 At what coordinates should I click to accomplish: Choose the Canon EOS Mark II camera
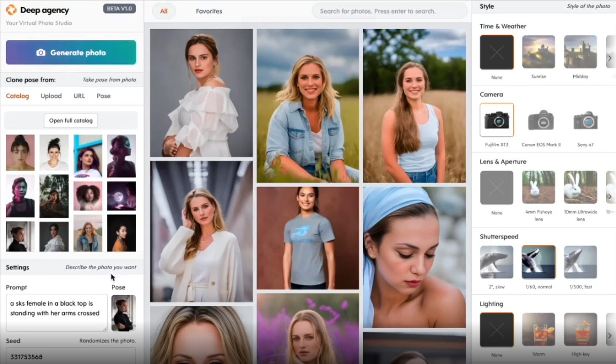pyautogui.click(x=540, y=120)
